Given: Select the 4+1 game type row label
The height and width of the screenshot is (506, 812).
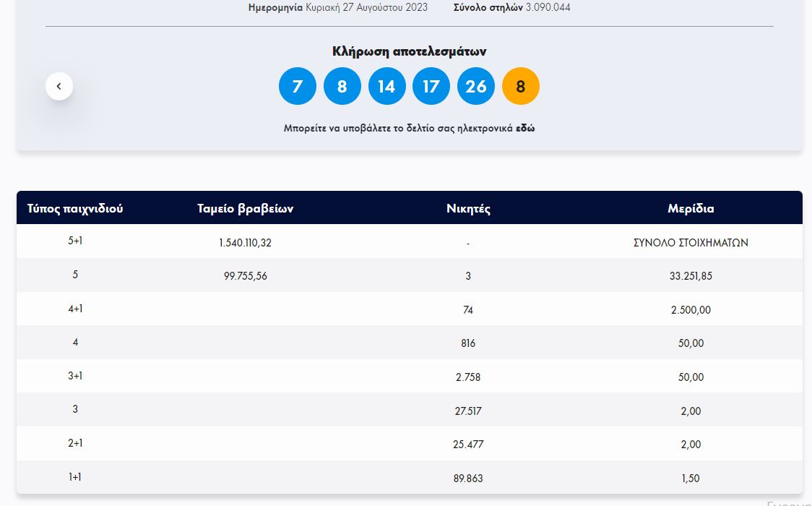Looking at the screenshot, I should pyautogui.click(x=75, y=309).
